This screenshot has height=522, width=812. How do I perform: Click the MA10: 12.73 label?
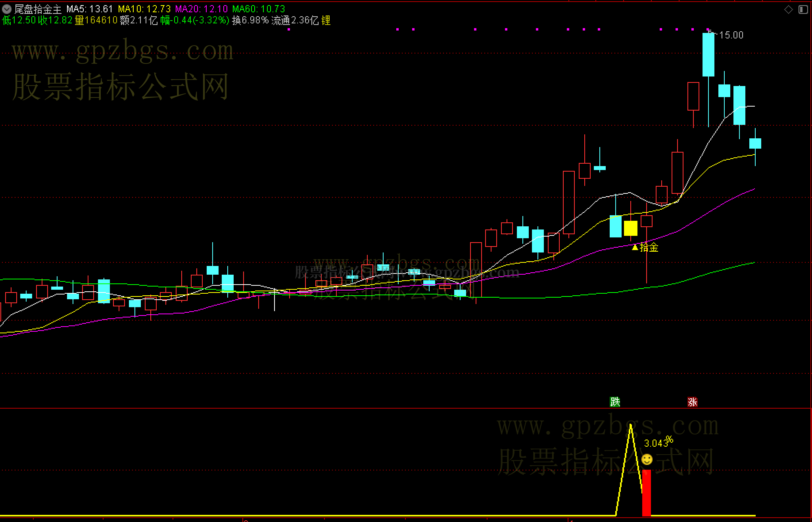pyautogui.click(x=144, y=9)
